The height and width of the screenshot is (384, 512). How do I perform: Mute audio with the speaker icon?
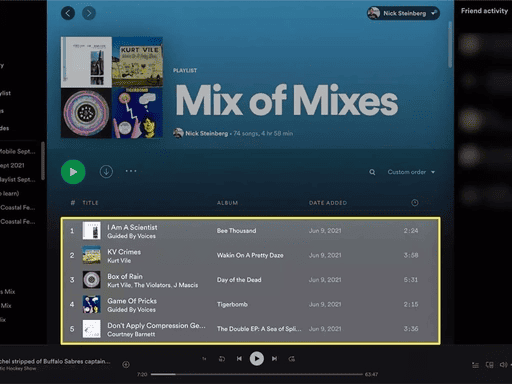[x=503, y=365]
